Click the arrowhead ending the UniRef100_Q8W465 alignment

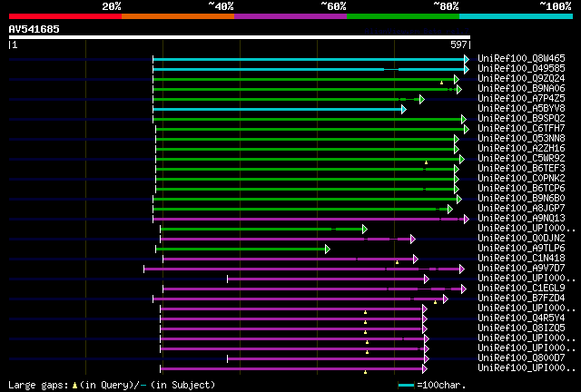(x=467, y=59)
